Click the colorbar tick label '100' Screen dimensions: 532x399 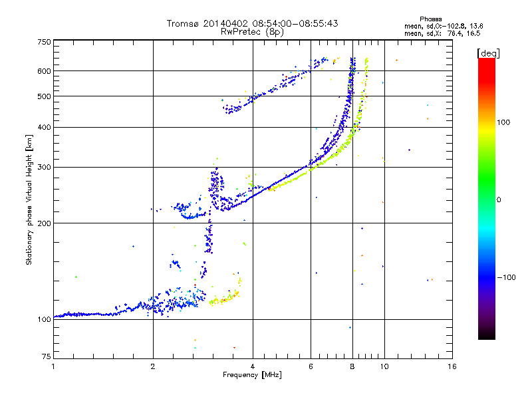click(x=503, y=122)
